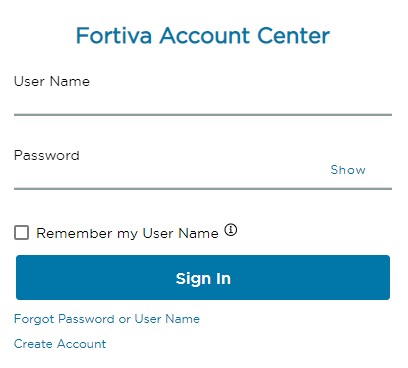Submit credentials with the blue Sign In button

point(203,277)
